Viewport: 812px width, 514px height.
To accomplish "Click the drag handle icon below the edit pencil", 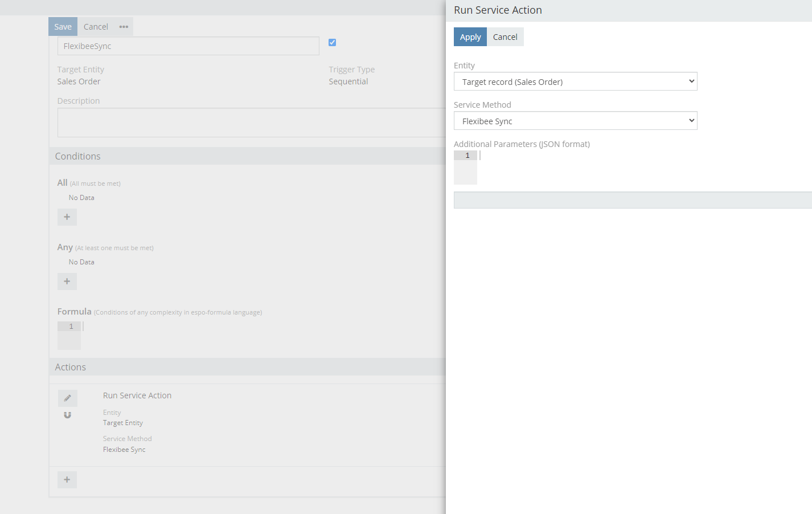I will tap(67, 415).
